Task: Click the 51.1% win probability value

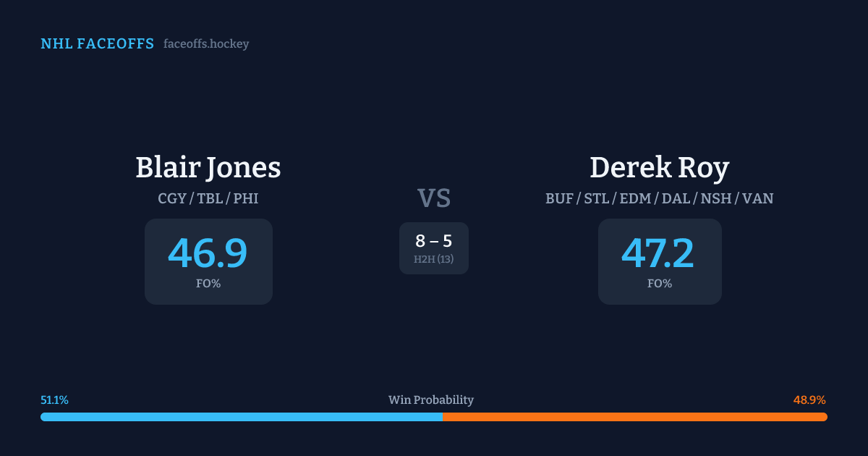Action: click(55, 400)
